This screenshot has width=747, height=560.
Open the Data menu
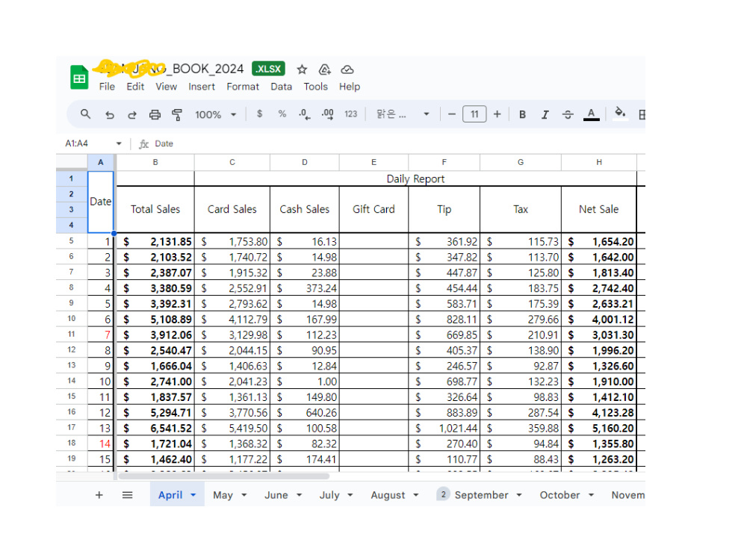click(281, 87)
